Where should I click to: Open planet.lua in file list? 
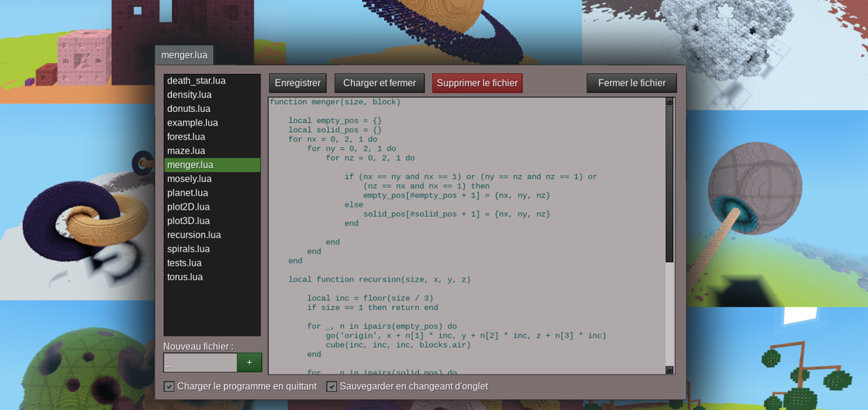click(x=212, y=193)
